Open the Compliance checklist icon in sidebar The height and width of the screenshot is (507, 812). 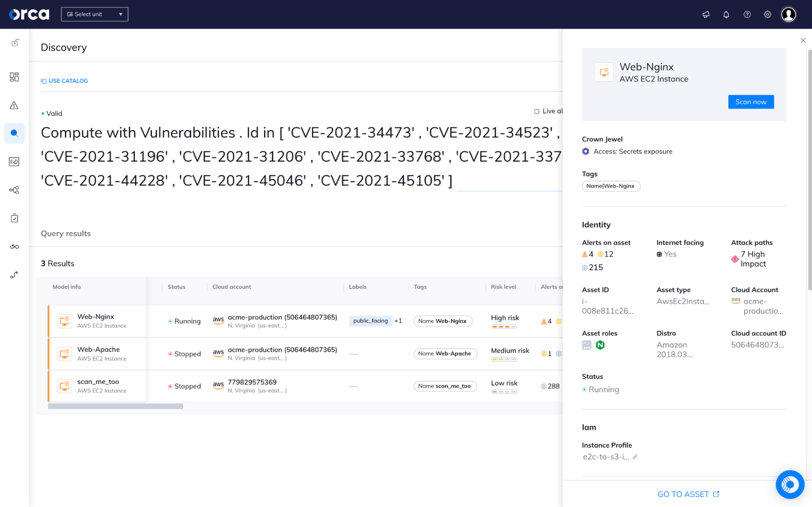click(14, 218)
